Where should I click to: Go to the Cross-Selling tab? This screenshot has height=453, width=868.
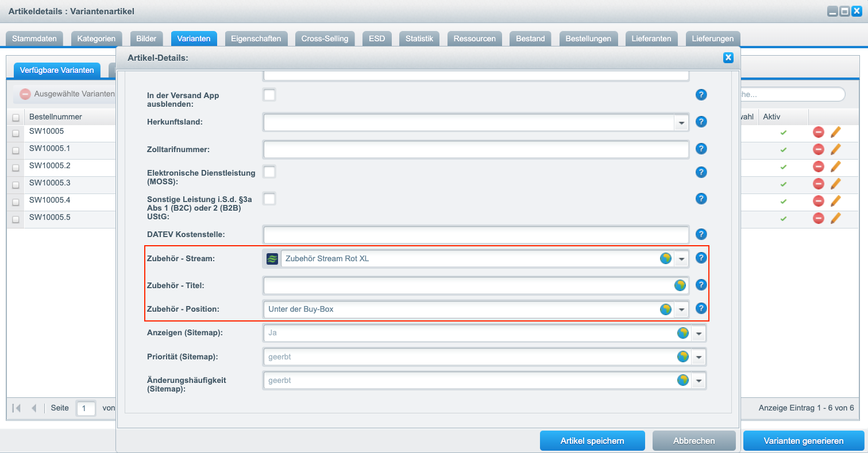click(x=325, y=38)
